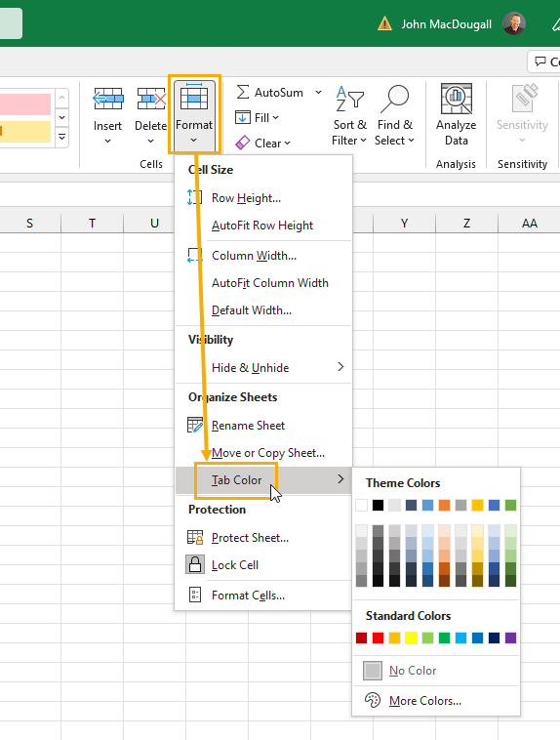Click the Protect Sheet icon

click(195, 538)
